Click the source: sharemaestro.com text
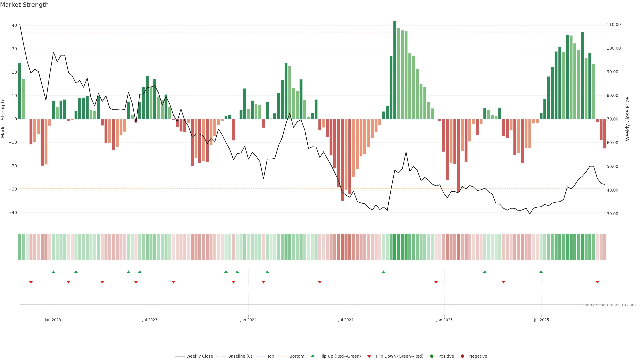Screen dimensions: 644x362 609,305
